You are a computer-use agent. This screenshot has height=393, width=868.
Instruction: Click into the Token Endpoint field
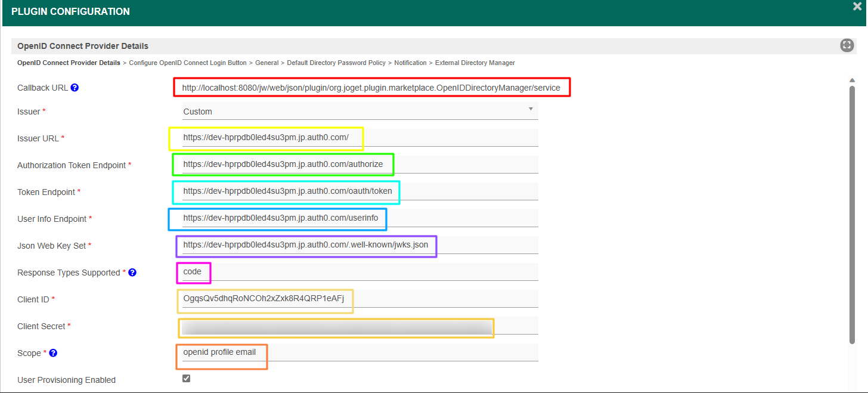tap(359, 191)
